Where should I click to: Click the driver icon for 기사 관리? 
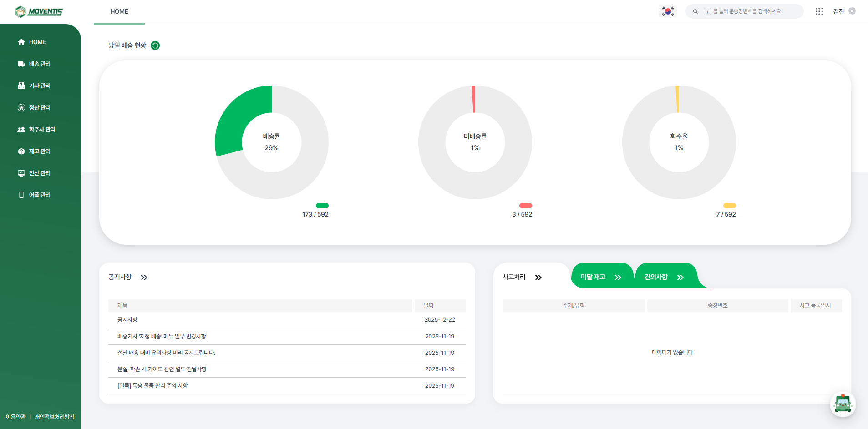[21, 86]
